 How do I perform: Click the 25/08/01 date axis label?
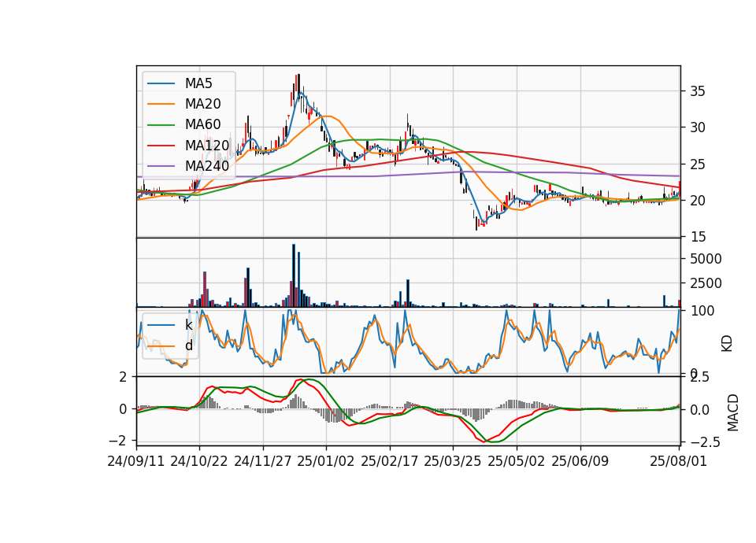678,461
